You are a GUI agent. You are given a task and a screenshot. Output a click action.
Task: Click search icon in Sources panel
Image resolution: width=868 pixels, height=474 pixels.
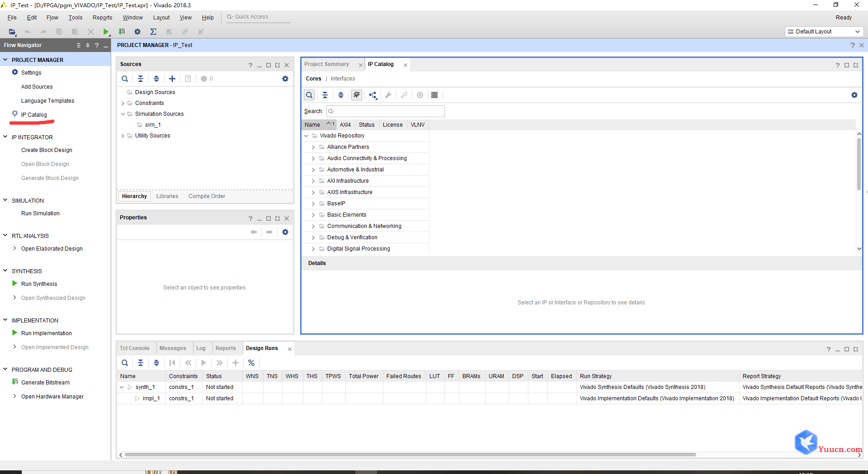pos(125,79)
